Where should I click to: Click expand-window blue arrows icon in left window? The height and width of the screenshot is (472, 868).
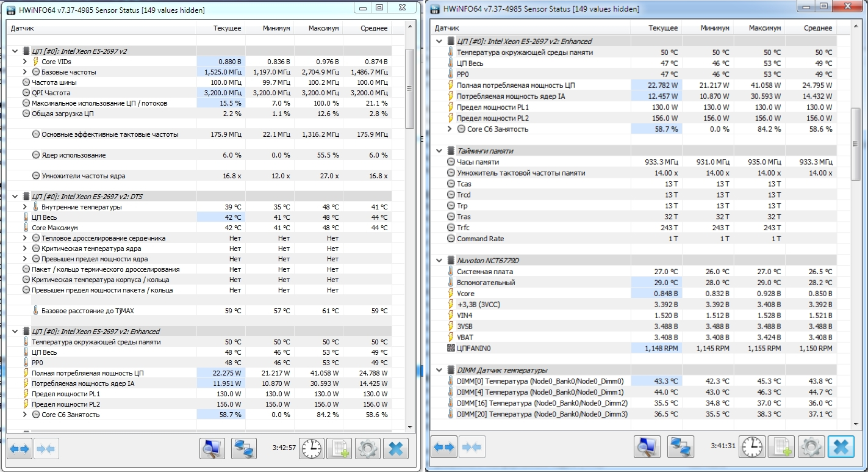point(18,449)
